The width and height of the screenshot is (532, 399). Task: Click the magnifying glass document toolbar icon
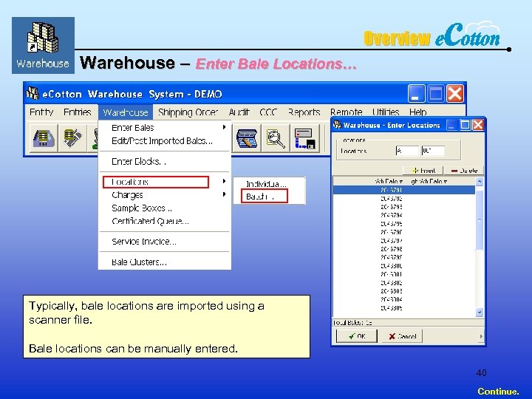click(x=276, y=138)
